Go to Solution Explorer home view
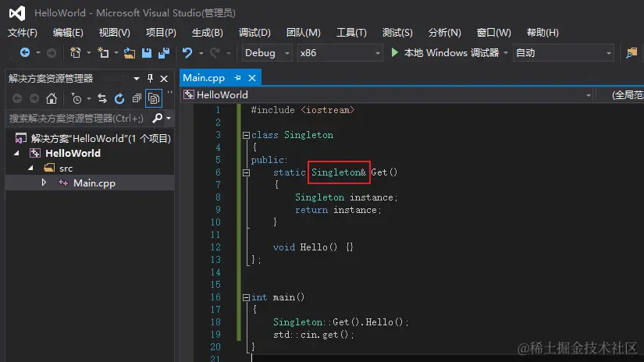 (52, 98)
